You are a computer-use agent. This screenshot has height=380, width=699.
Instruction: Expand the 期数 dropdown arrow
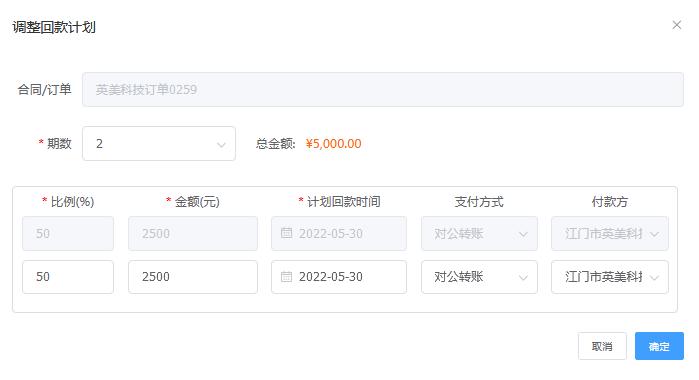[221, 145]
